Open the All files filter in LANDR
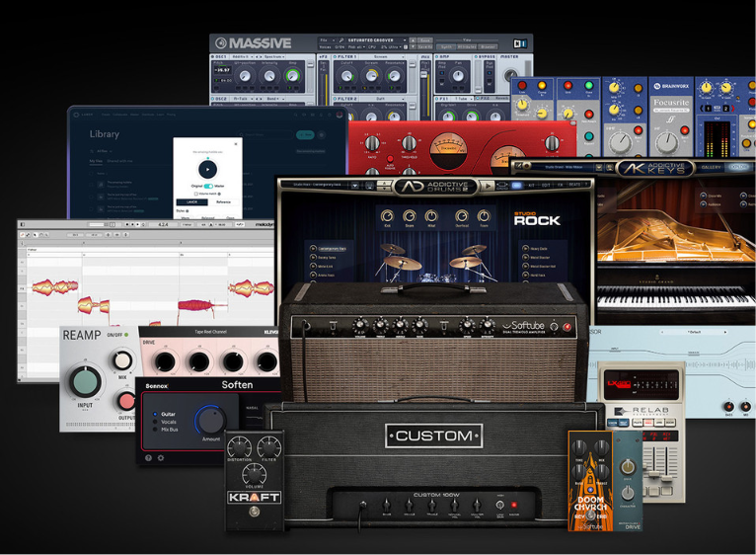 coord(103,151)
